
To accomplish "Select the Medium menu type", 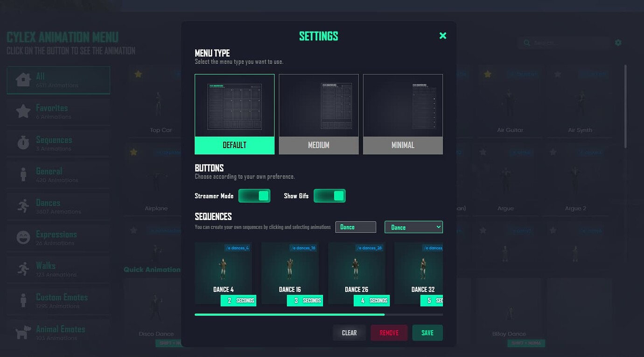I will [319, 114].
